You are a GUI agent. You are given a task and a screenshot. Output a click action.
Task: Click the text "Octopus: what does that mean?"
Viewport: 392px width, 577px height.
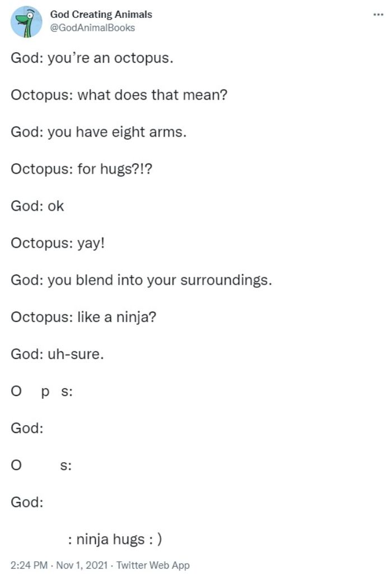click(118, 95)
